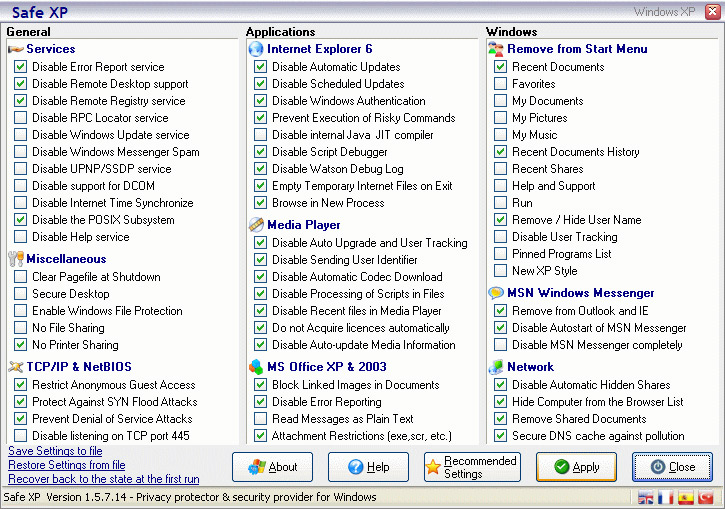Image resolution: width=725 pixels, height=509 pixels.
Task: Click the MSN Windows Messenger chat icon
Action: click(x=496, y=293)
